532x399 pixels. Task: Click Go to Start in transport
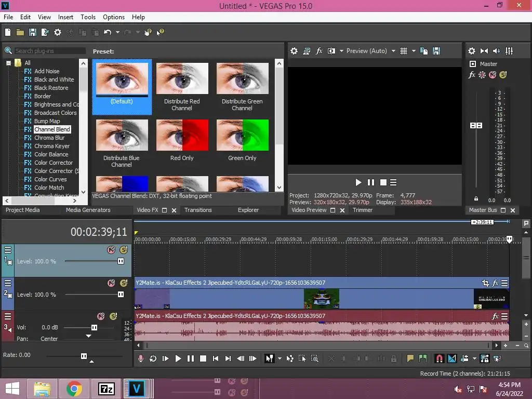point(216,358)
